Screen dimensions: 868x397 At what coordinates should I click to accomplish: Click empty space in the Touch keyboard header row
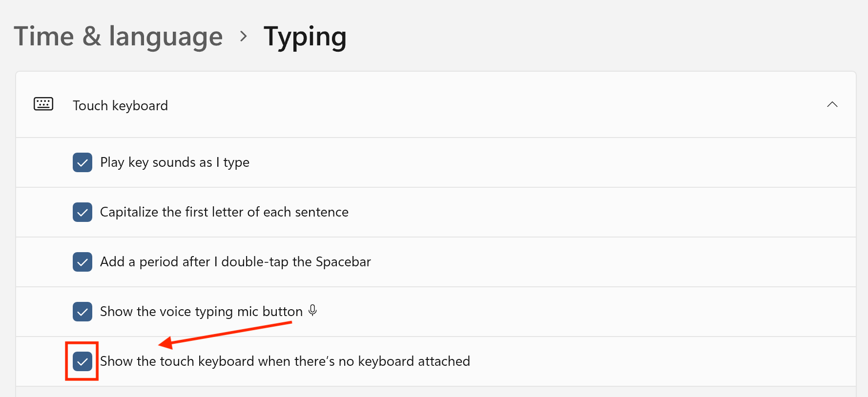point(488,105)
